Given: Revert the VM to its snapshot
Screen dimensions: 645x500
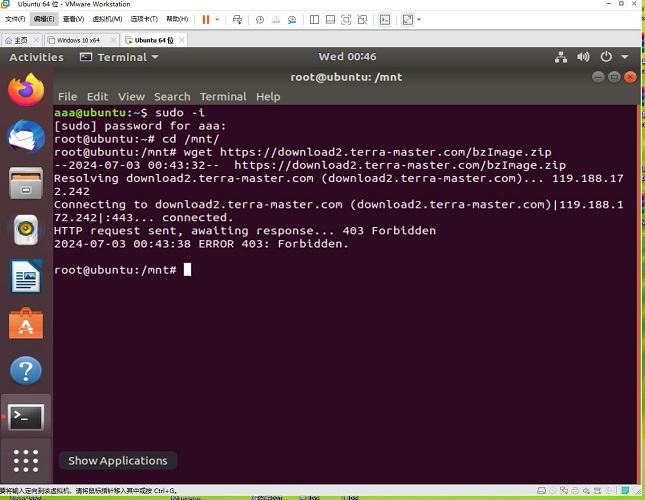Looking at the screenshot, I should tap(276, 19).
